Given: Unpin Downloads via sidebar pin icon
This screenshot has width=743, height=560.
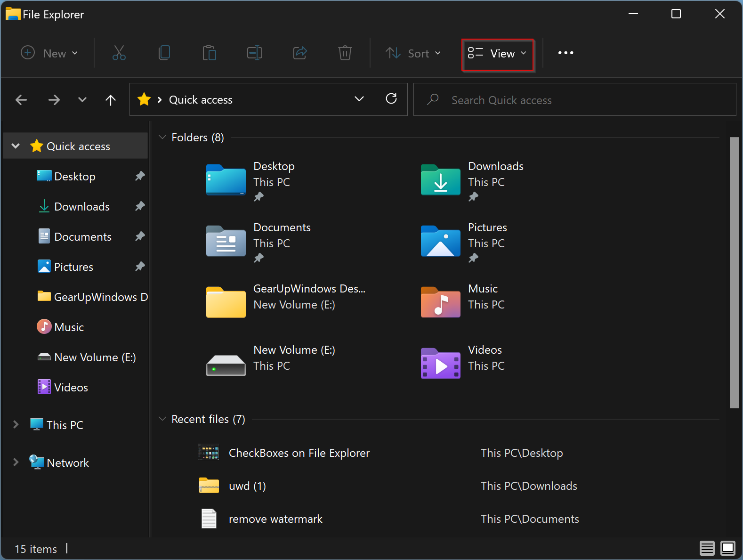Looking at the screenshot, I should pyautogui.click(x=140, y=206).
